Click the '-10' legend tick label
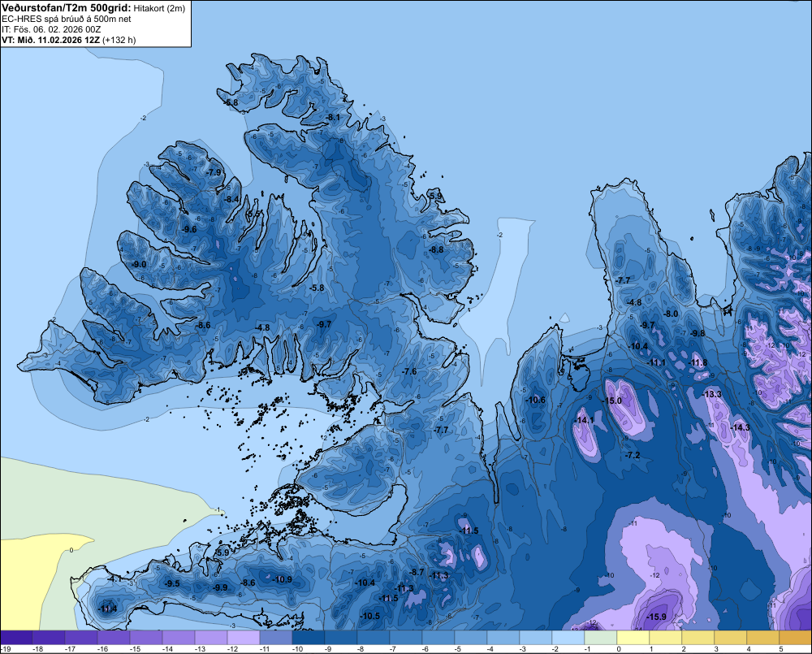 tap(296, 649)
